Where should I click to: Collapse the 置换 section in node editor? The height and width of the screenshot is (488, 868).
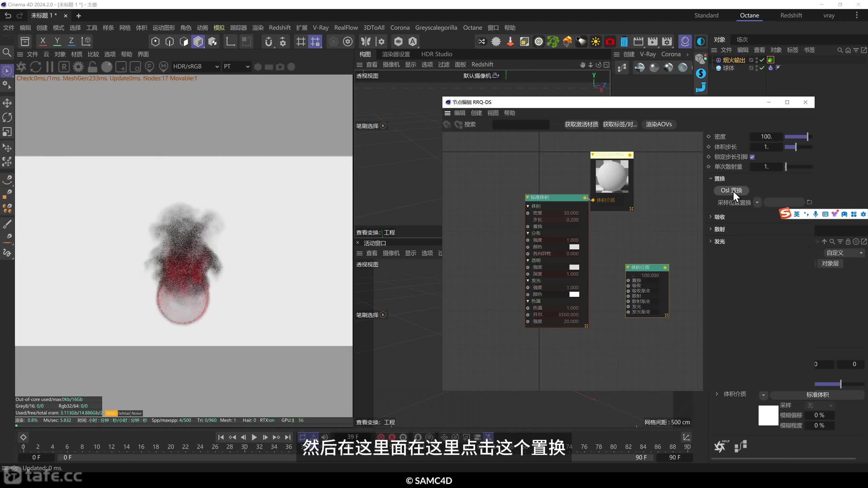pyautogui.click(x=711, y=178)
